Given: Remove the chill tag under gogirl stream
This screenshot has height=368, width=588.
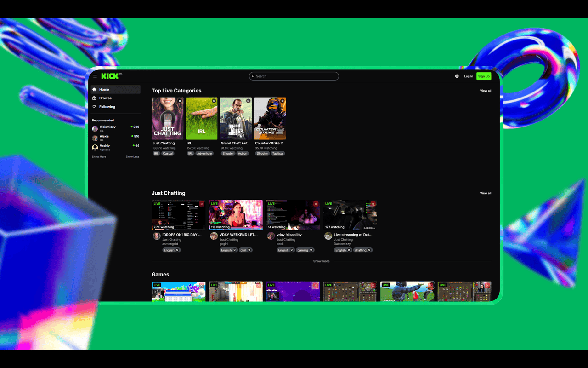Looking at the screenshot, I should tap(249, 250).
